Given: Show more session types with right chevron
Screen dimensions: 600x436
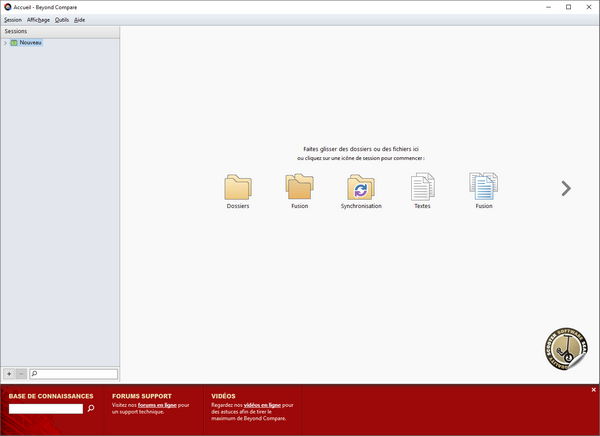Looking at the screenshot, I should [x=566, y=188].
